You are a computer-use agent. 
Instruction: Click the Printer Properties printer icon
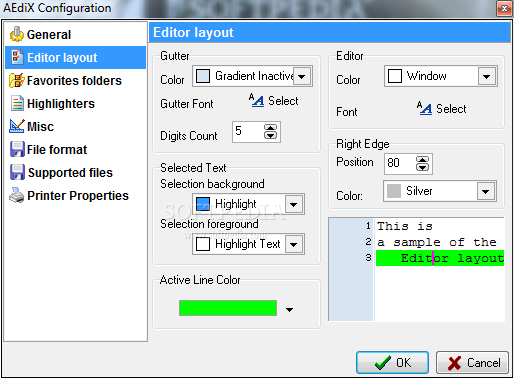click(x=17, y=195)
